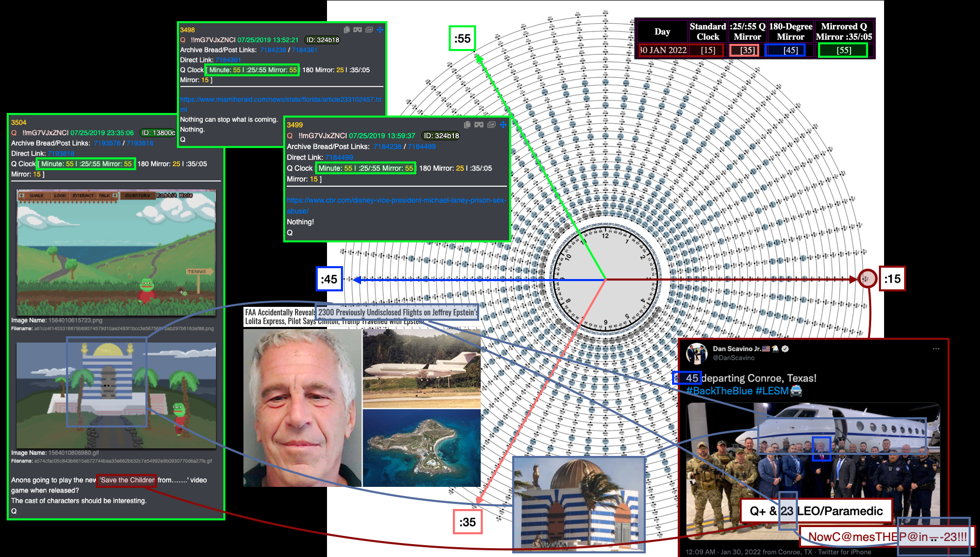980x557 pixels.
Task: Open archive post link 7184499 in post 3499
Action: (421, 146)
